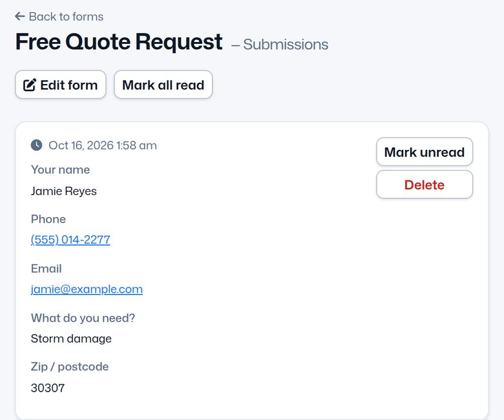504x420 pixels.
Task: Mark all submissions read
Action: tap(163, 85)
